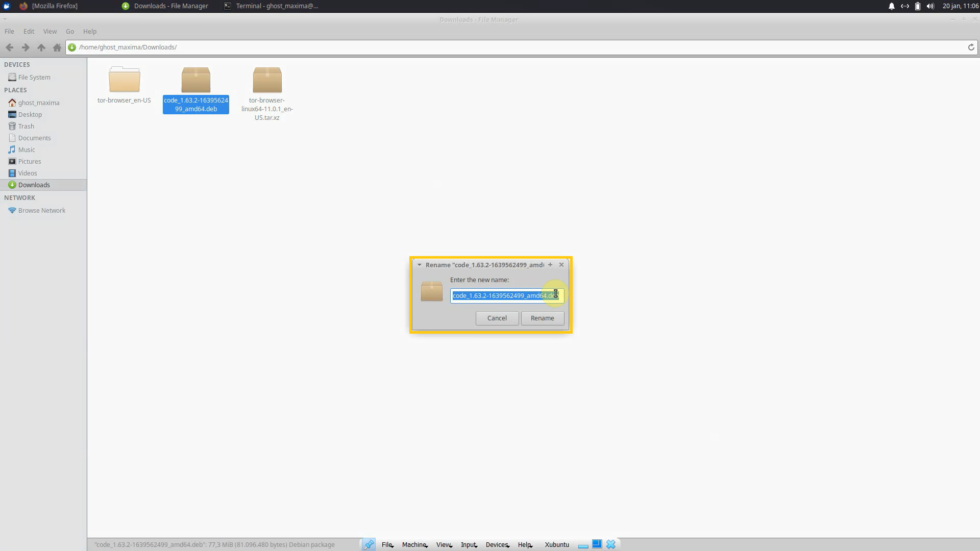Click the forward navigation arrow in the toolbar
980x551 pixels.
pos(25,47)
